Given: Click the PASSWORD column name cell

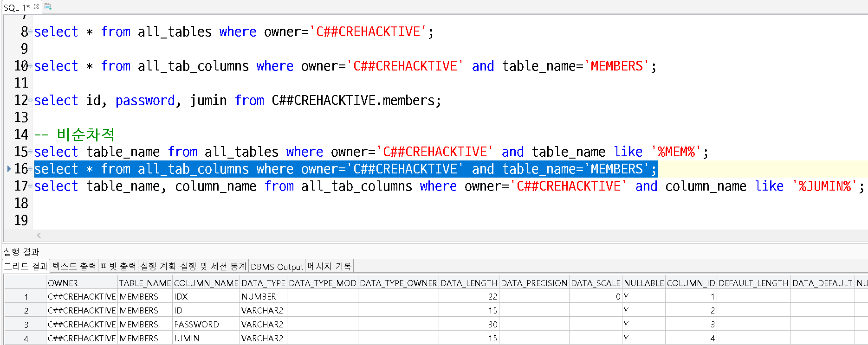Looking at the screenshot, I should (x=206, y=325).
